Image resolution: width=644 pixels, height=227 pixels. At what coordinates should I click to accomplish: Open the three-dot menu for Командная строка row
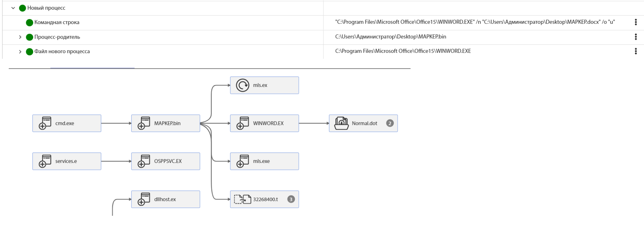tap(636, 22)
